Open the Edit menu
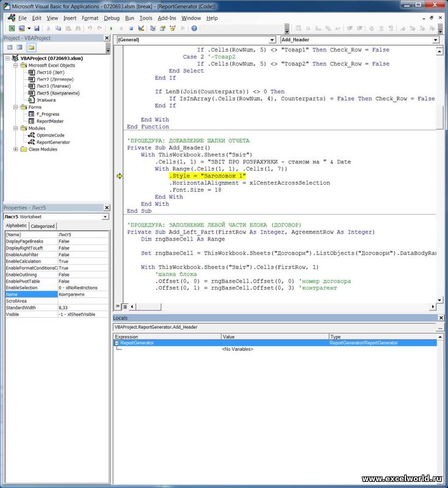The image size is (448, 488). pyautogui.click(x=37, y=18)
